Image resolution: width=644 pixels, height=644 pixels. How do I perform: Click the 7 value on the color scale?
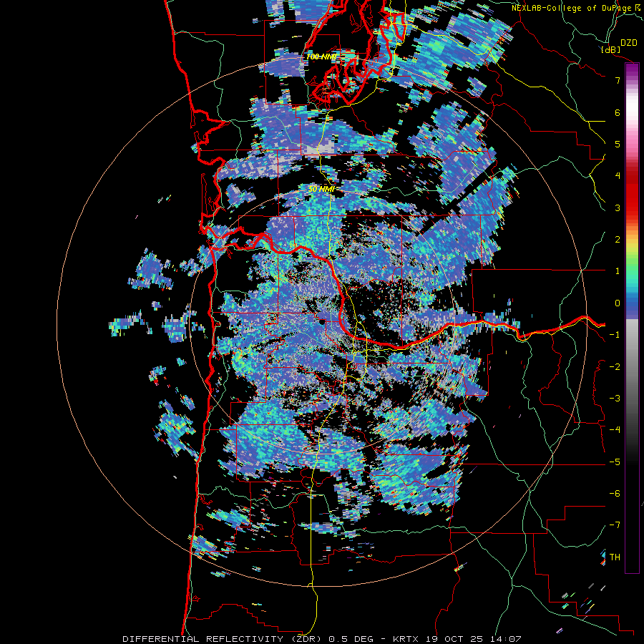point(618,80)
